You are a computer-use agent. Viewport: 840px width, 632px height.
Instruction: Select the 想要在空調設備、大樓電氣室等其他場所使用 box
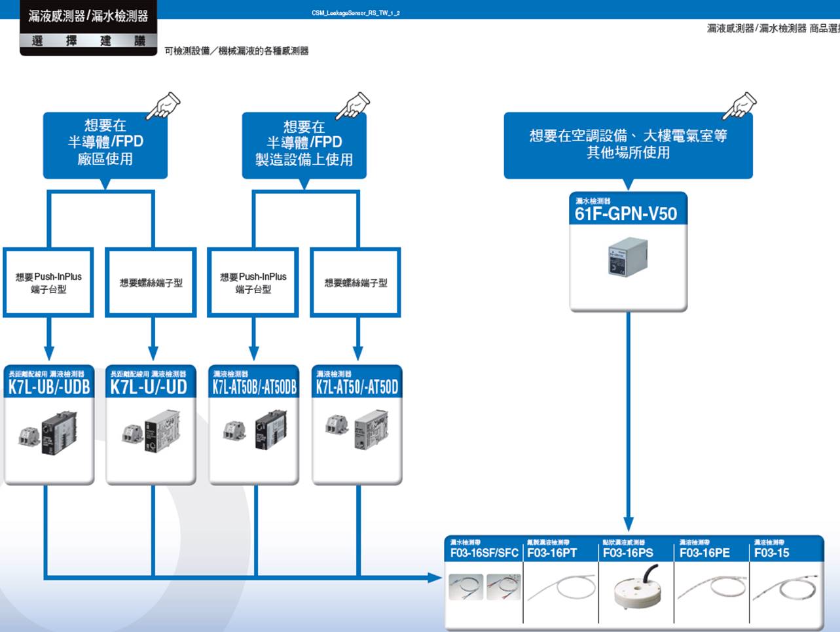click(x=628, y=145)
